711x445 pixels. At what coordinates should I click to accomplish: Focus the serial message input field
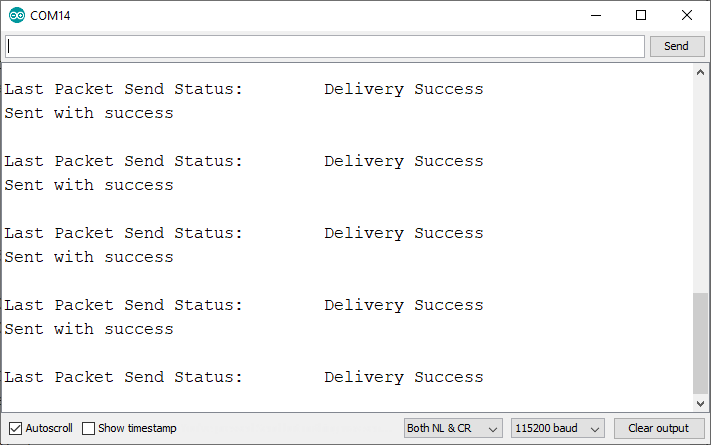point(325,46)
